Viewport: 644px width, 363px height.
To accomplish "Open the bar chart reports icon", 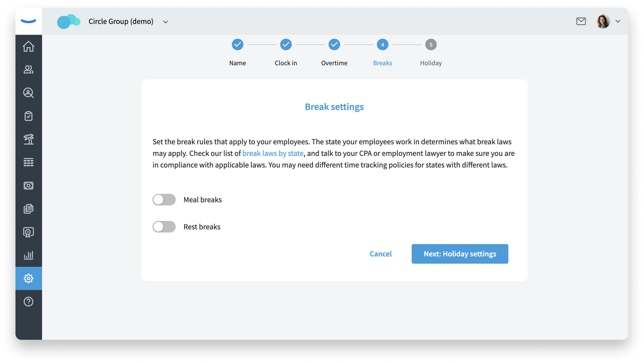I will coord(29,255).
